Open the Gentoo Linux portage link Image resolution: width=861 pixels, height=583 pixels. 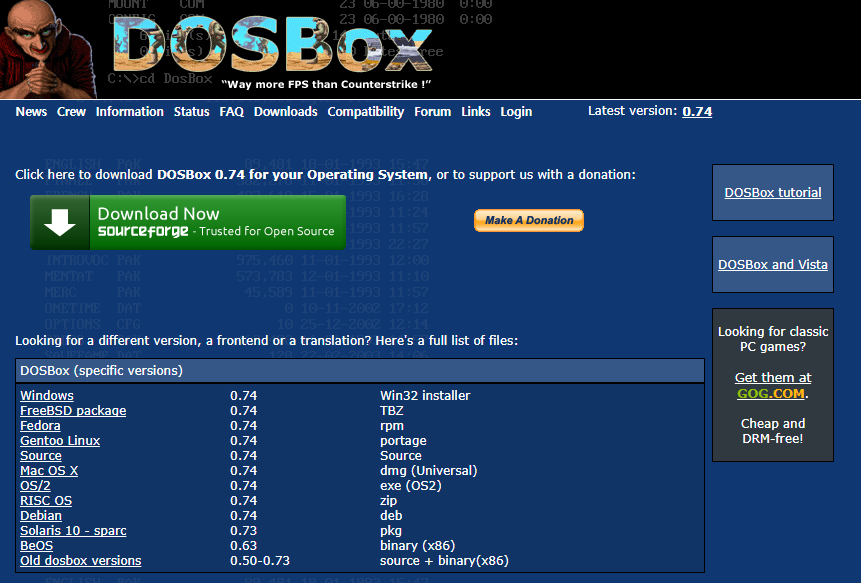pyautogui.click(x=60, y=441)
